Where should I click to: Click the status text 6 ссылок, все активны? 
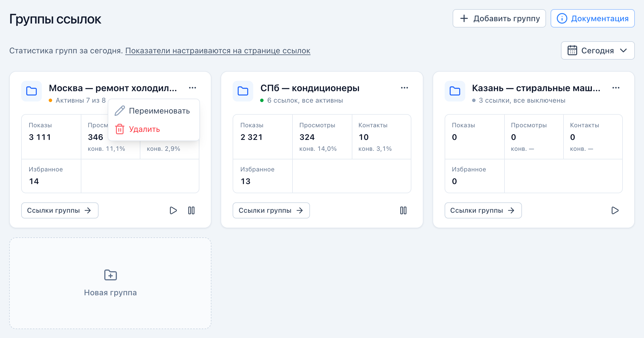(305, 100)
